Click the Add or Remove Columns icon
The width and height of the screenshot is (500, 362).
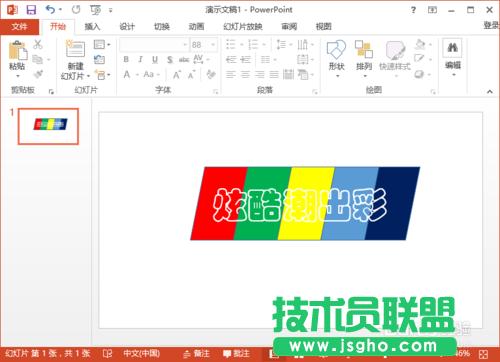pyautogui.click(x=266, y=60)
